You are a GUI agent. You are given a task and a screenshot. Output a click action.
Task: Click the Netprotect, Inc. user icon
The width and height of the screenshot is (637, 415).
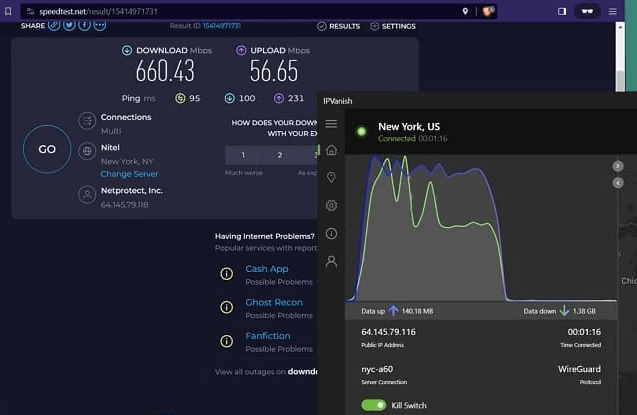(x=87, y=195)
